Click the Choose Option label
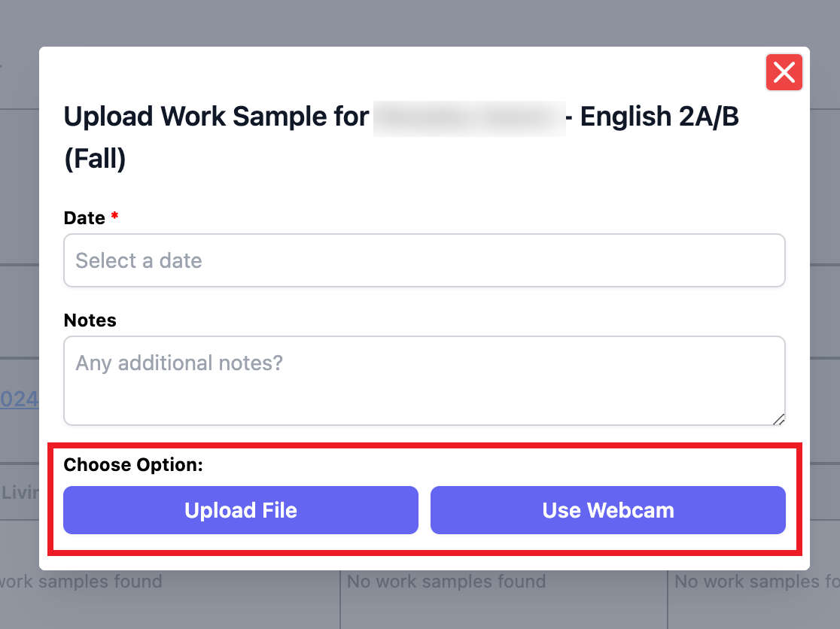The height and width of the screenshot is (629, 840). click(133, 465)
